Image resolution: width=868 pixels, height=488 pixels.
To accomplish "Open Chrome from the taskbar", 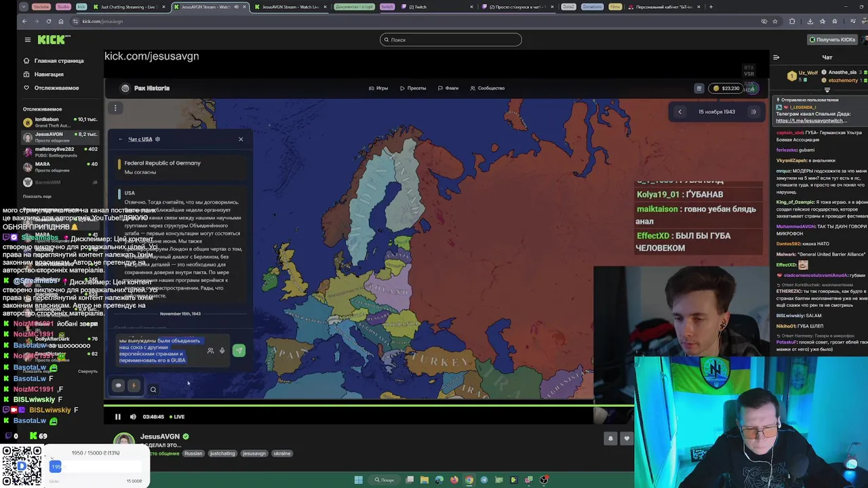I will click(x=469, y=480).
